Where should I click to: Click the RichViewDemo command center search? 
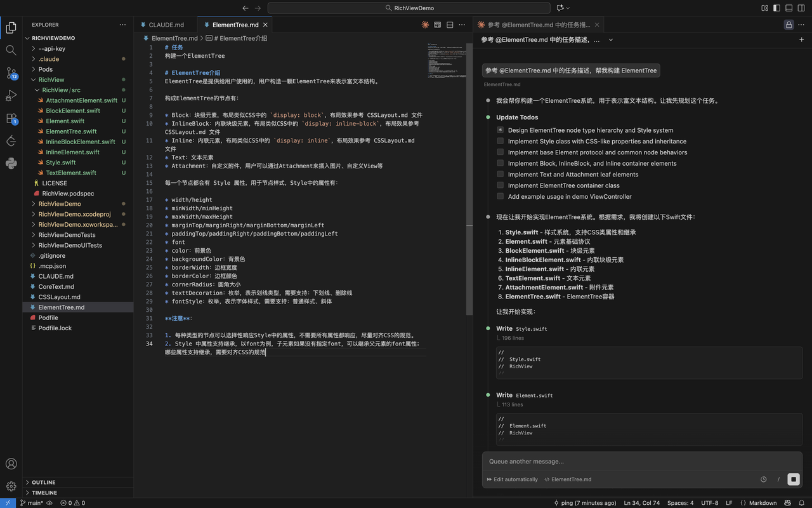409,8
